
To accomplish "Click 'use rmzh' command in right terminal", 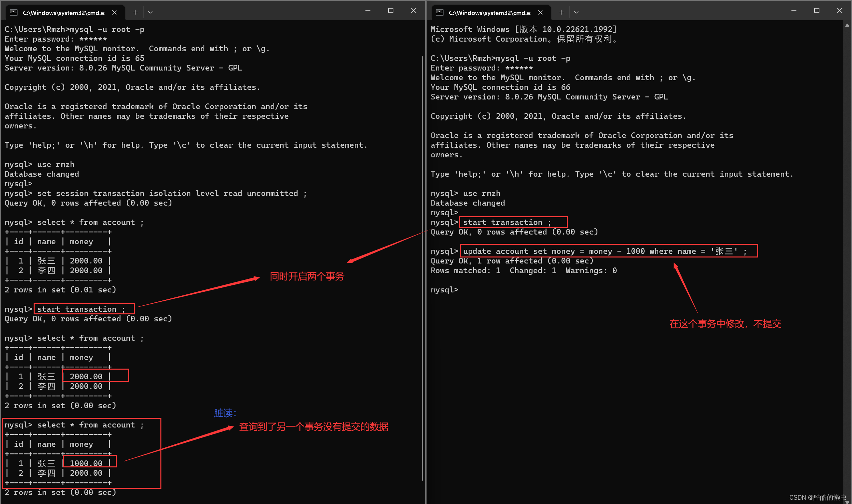I will (x=482, y=193).
